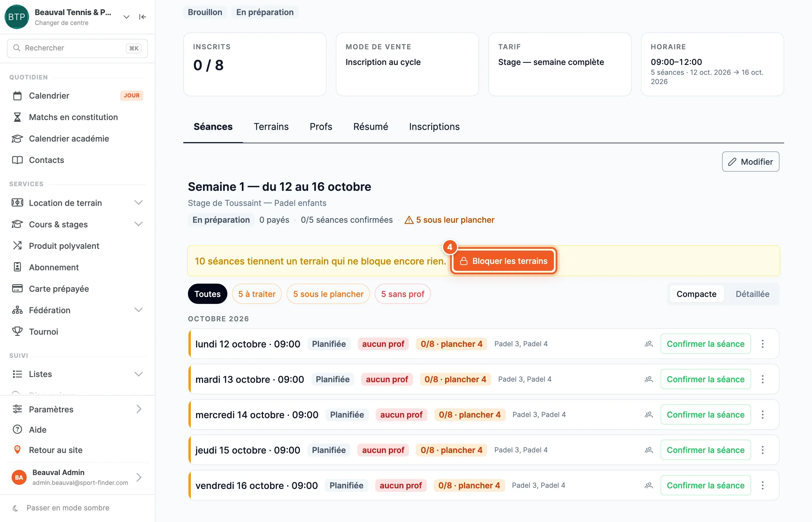Open more options for vendredi 16 octobre
This screenshot has width=812, height=522.
(x=762, y=485)
